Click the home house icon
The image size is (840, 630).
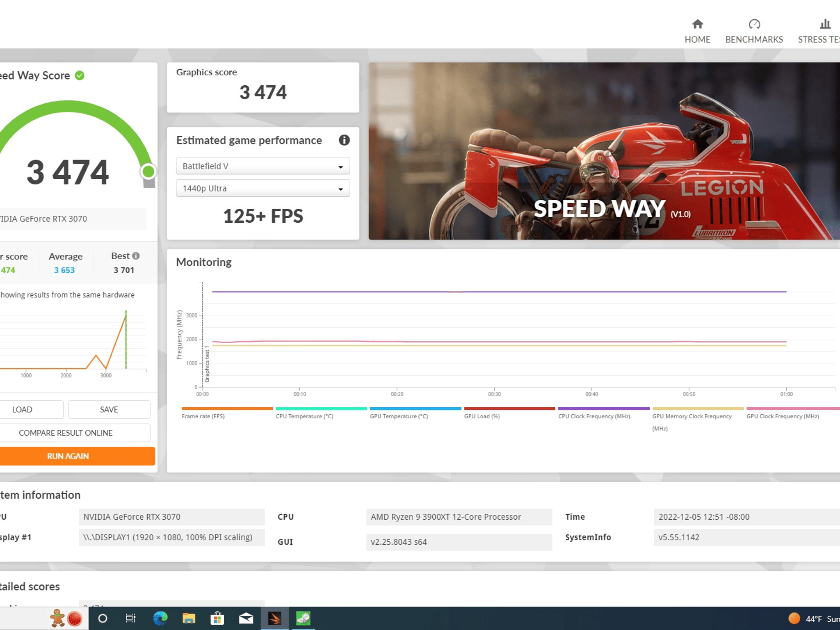697,24
